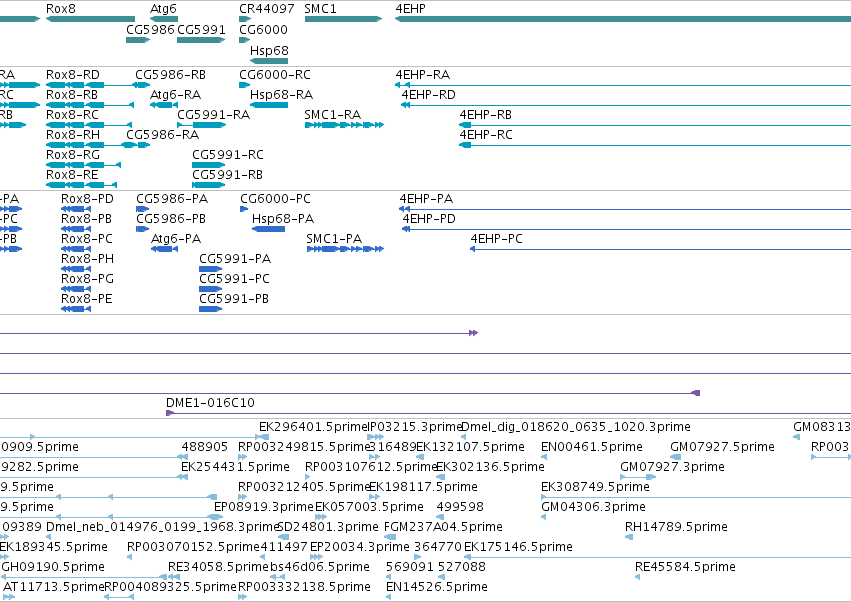The height and width of the screenshot is (602, 851).
Task: Click the EK254431.5prime EST label
Action: [x=236, y=467]
